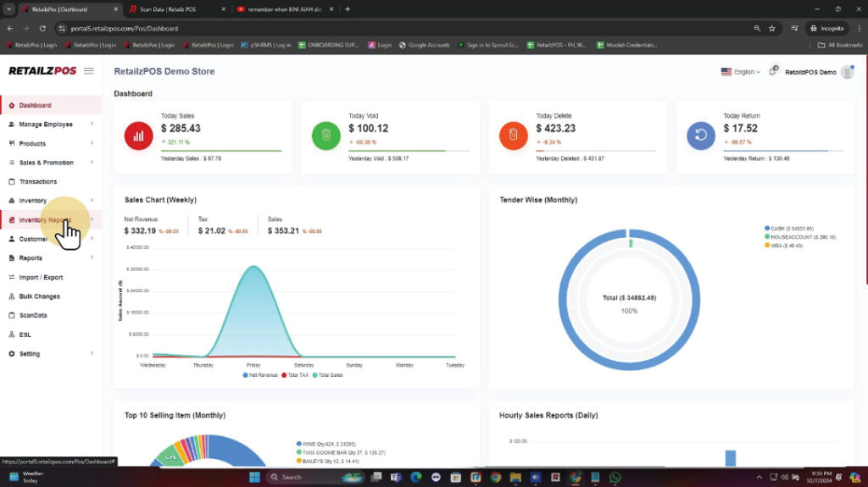Screen dimensions: 868x487
Task: Open the English language dropdown
Action: (x=740, y=72)
